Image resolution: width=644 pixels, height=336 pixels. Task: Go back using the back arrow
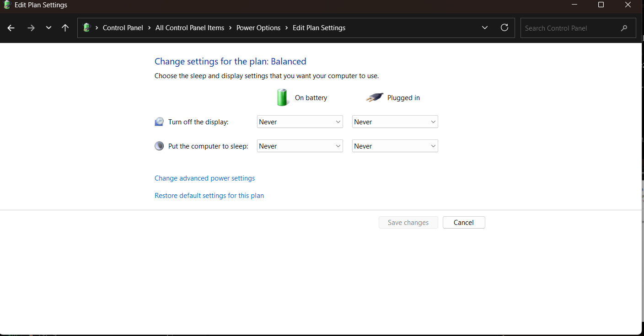pyautogui.click(x=11, y=28)
